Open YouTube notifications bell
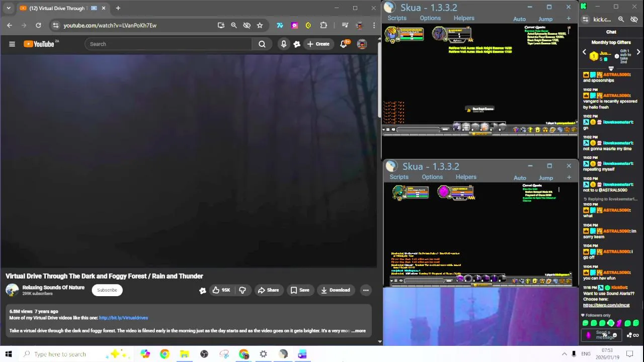Viewport: 644px width, 362px height. coord(344,44)
